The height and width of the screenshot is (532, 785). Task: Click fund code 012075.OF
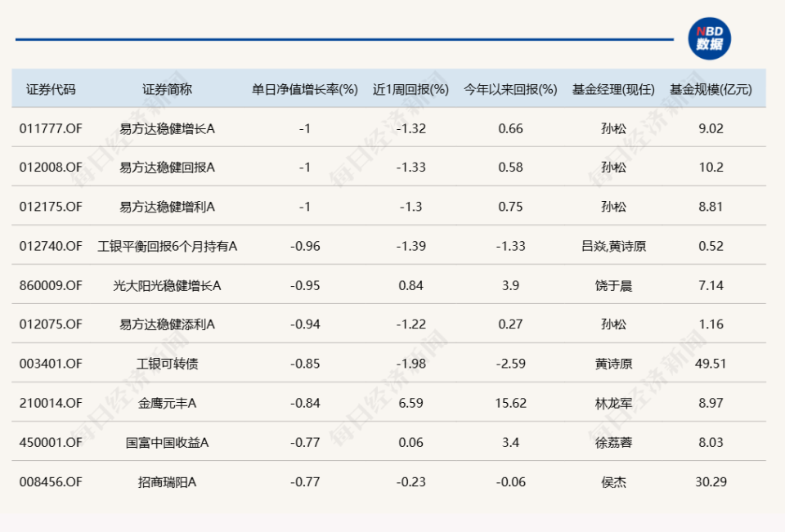[x=51, y=324]
